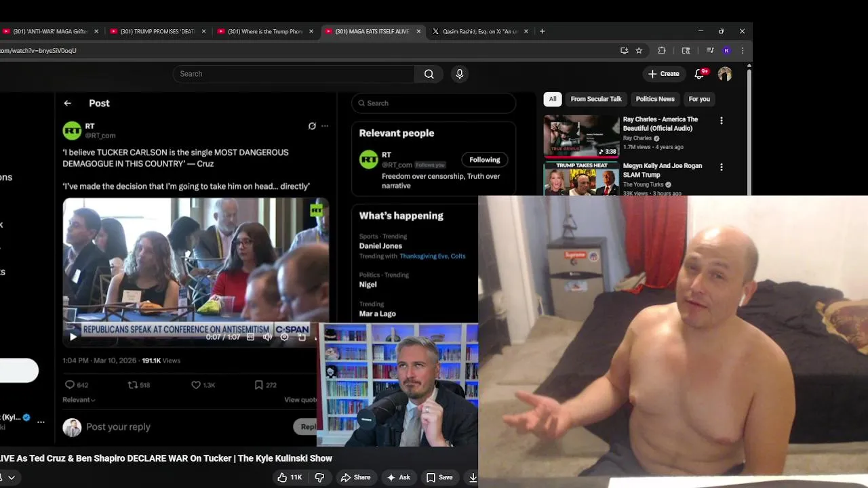Image resolution: width=868 pixels, height=488 pixels.
Task: Go back using the Post arrow
Action: (x=67, y=103)
